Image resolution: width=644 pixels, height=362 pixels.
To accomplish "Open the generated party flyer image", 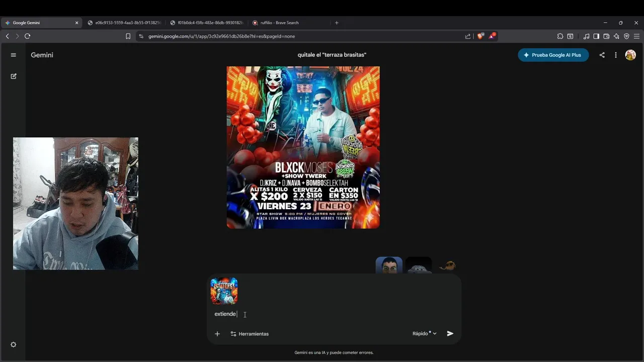I will pyautogui.click(x=303, y=147).
